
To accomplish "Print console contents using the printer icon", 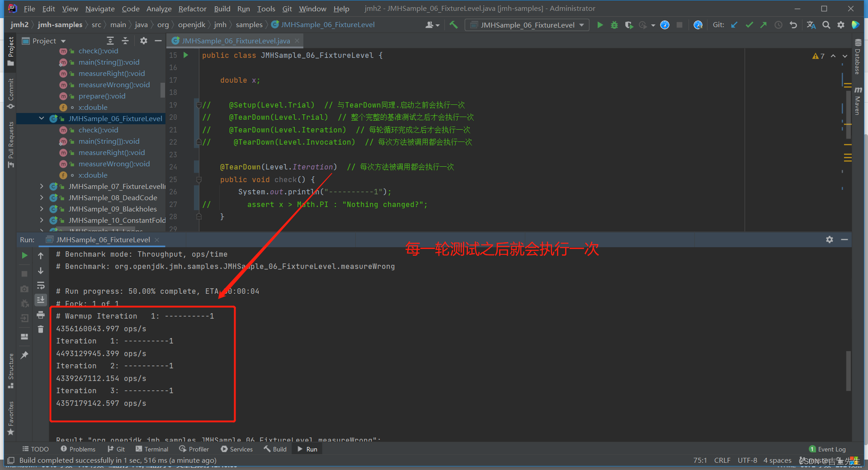I will 41,315.
